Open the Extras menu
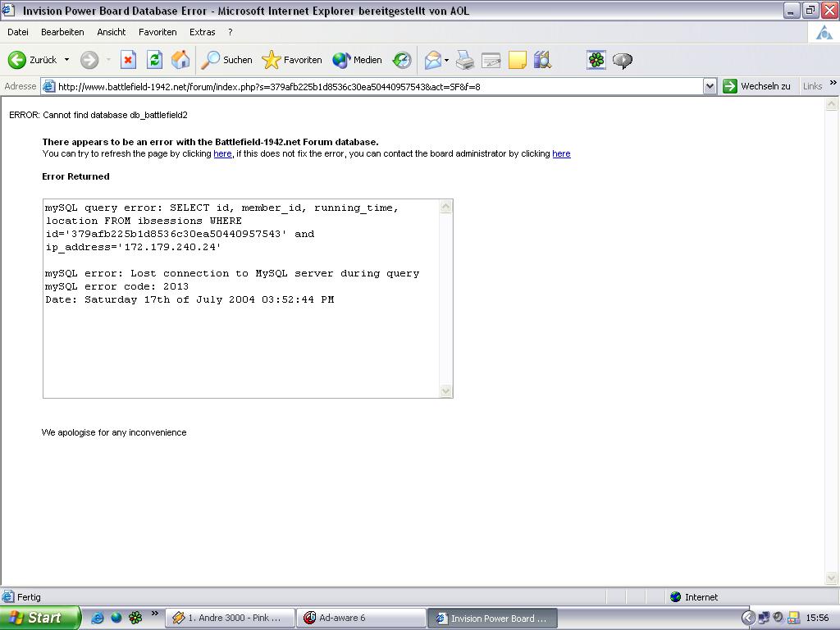840x630 pixels. (203, 32)
